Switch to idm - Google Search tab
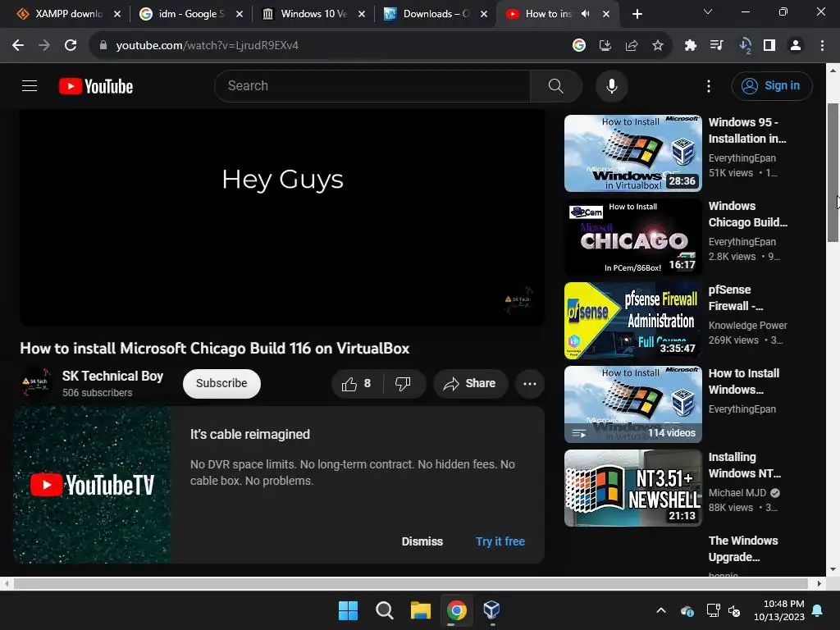840x630 pixels. click(x=190, y=14)
